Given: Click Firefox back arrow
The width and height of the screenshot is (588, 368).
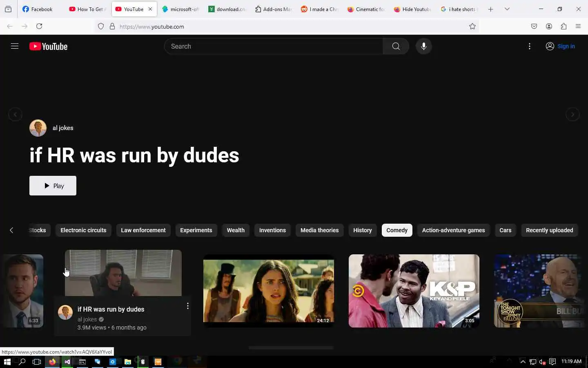Looking at the screenshot, I should pyautogui.click(x=10, y=26).
